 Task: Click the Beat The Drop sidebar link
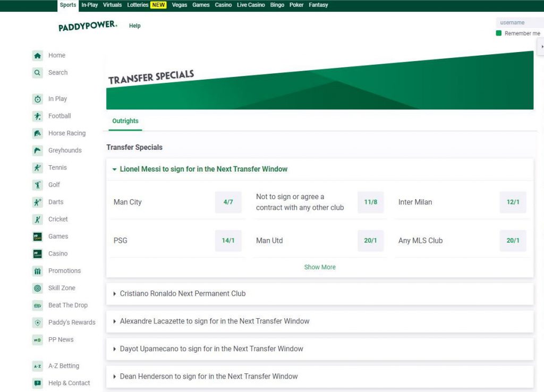click(x=68, y=305)
